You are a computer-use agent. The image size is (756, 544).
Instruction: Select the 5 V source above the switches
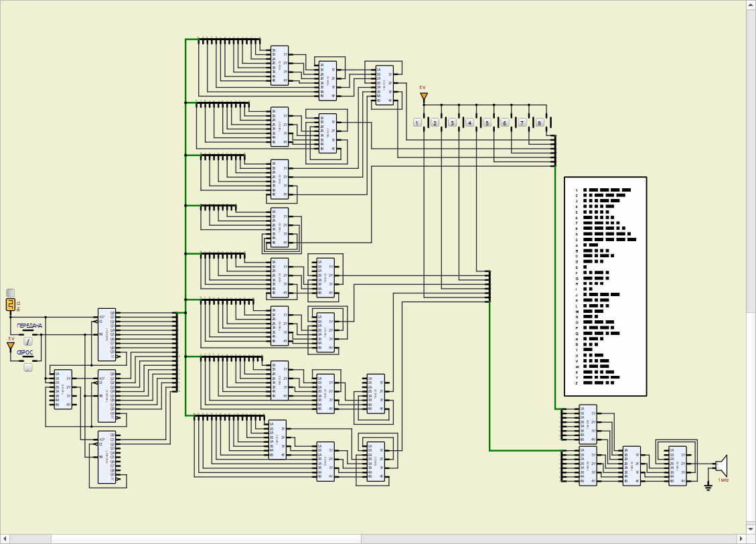click(x=423, y=96)
